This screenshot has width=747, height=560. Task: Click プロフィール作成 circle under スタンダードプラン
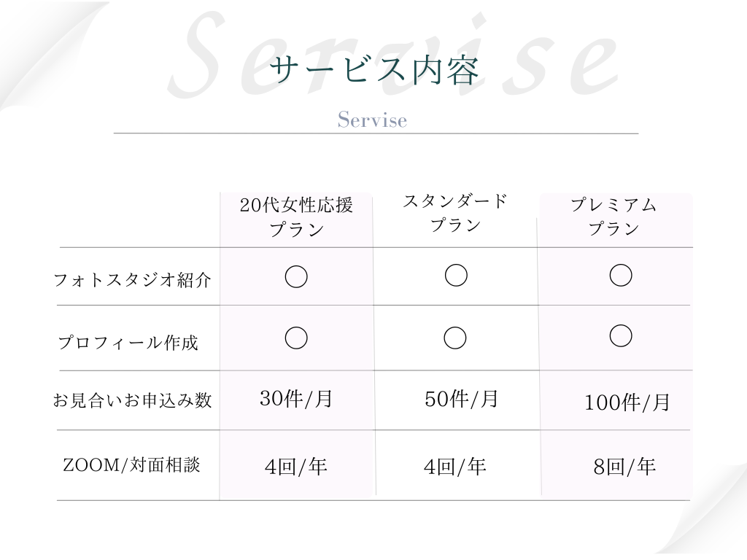(455, 338)
